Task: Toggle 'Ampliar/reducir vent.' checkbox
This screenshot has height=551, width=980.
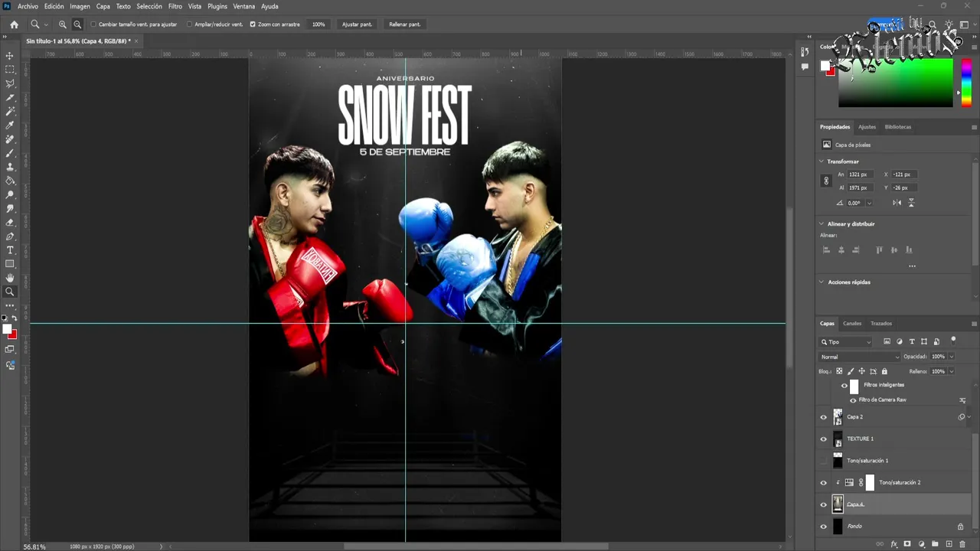Action: [190, 24]
